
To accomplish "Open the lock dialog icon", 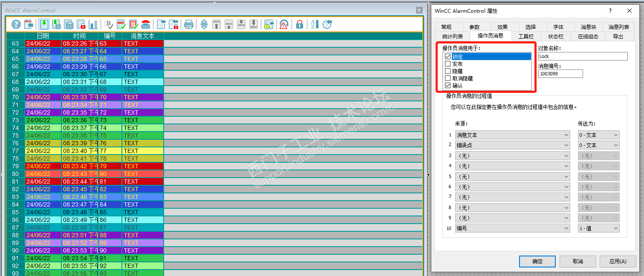I will pos(173,24).
